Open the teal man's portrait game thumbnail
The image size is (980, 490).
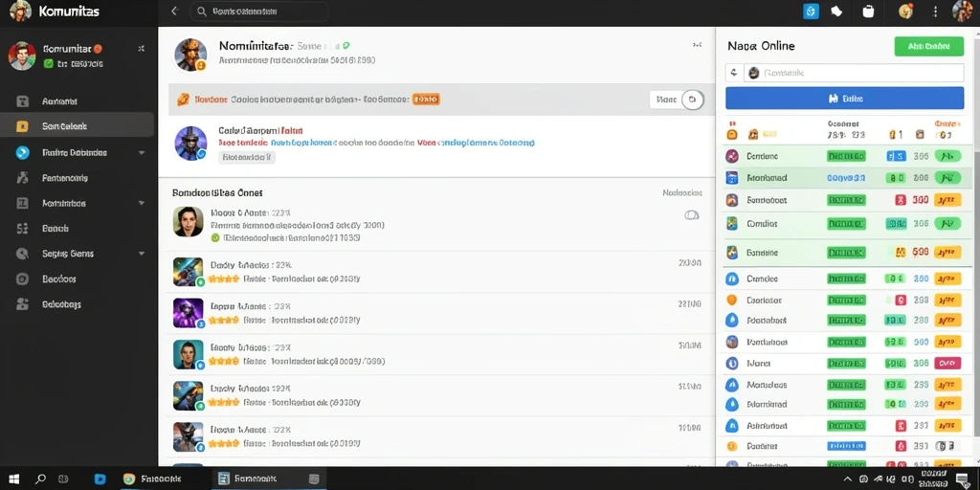189,354
